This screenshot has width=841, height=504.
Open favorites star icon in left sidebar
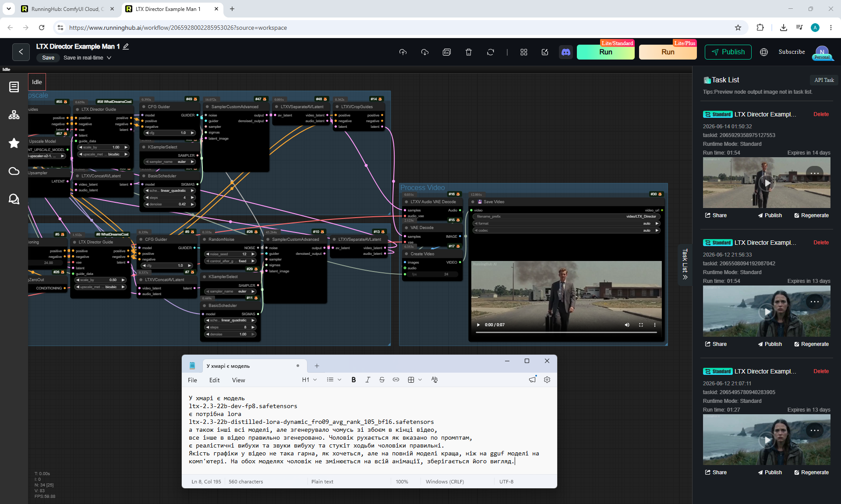[x=14, y=143]
